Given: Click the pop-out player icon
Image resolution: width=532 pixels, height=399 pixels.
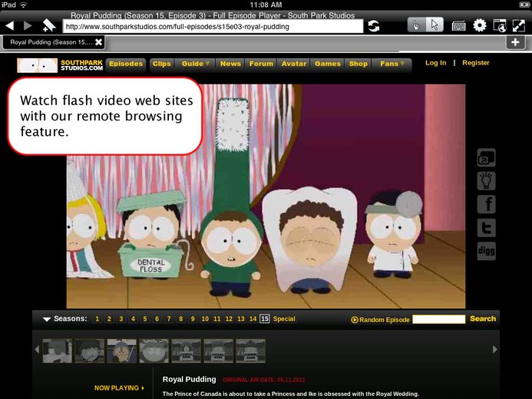Looking at the screenshot, I should (x=486, y=157).
